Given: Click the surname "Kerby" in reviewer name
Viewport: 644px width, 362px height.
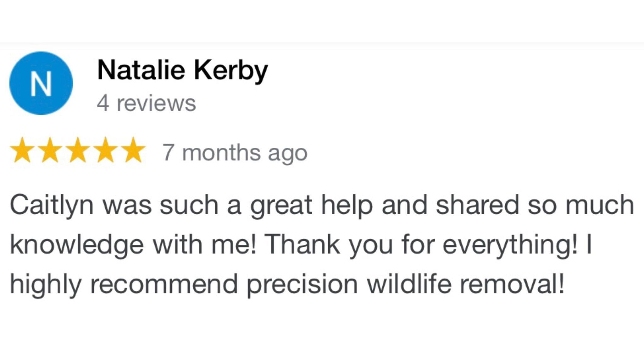Looking at the screenshot, I should point(230,71).
